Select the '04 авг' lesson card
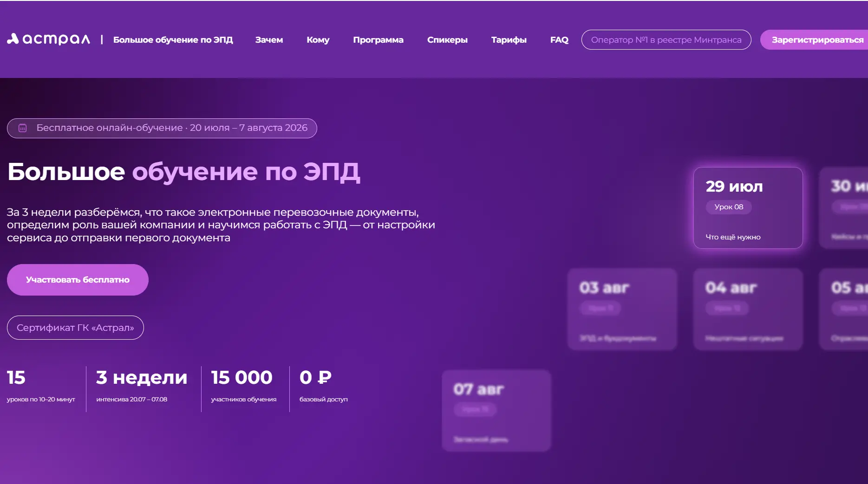Viewport: 868px width, 484px height. coord(748,309)
